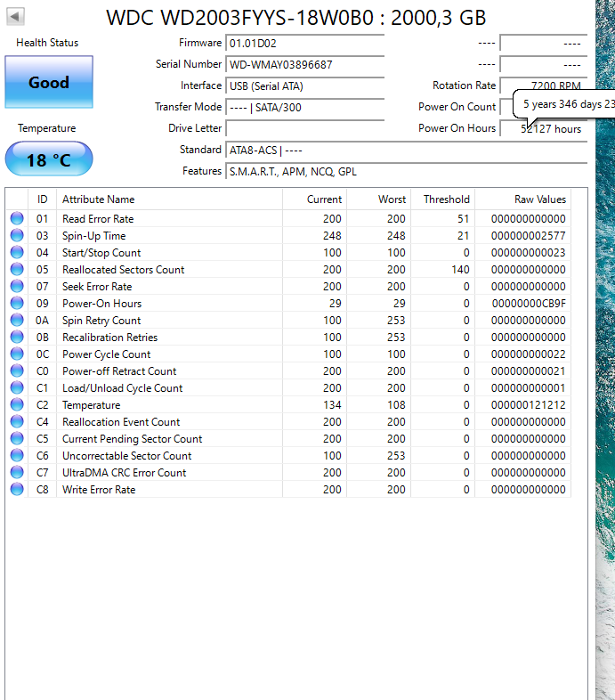Image resolution: width=615 pixels, height=700 pixels.
Task: Select status icon for Reallocation Event Count
Action: 17,422
